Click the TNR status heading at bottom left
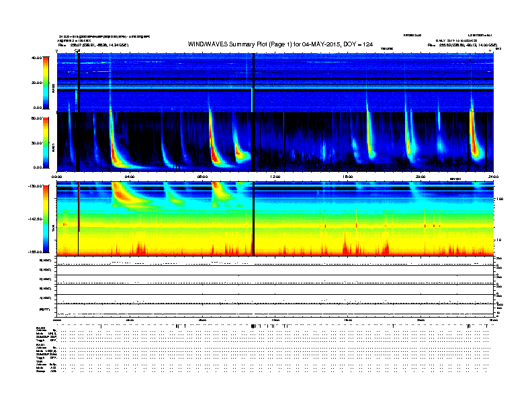Screen dimensions: 532x411 [x=39, y=361]
